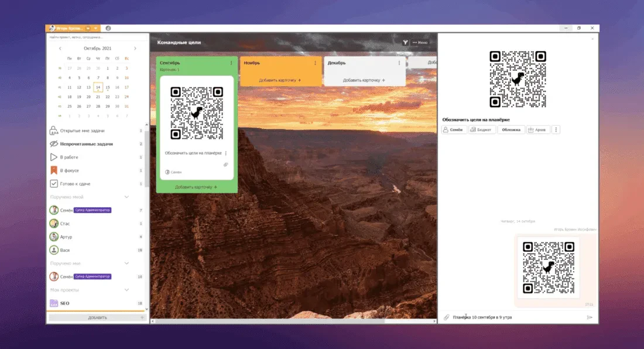Open the Сентябрь column options dots
Image resolution: width=644 pixels, height=349 pixels.
(231, 63)
